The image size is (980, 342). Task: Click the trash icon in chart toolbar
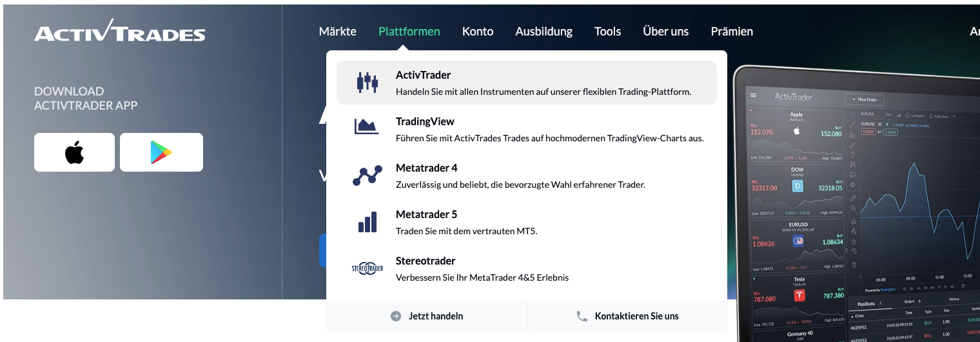point(854,265)
